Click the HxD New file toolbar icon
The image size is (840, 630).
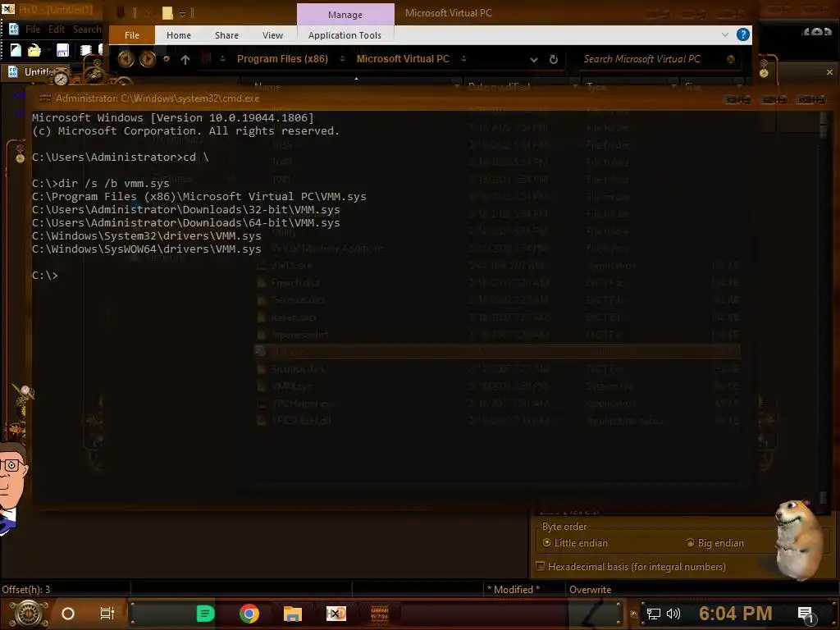16,50
